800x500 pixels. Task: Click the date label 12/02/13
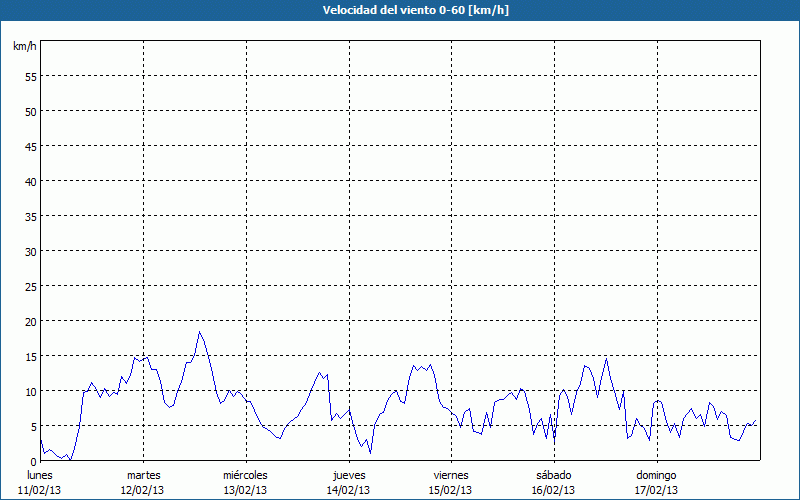pos(143,490)
